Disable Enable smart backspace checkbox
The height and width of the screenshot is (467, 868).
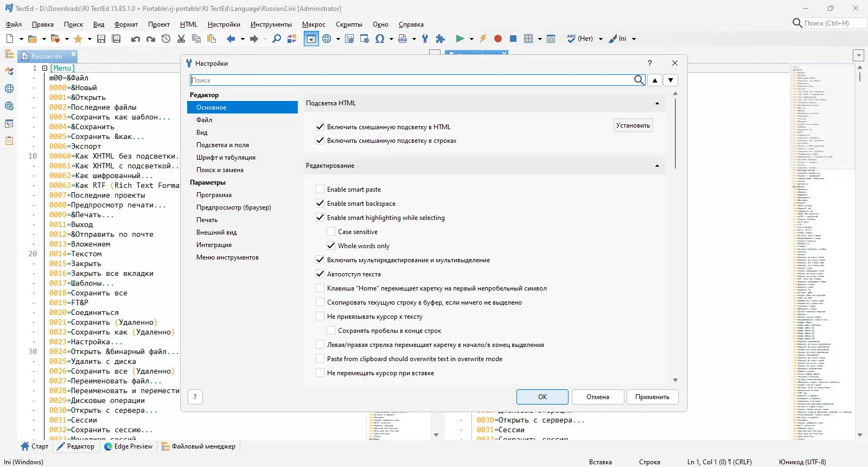pyautogui.click(x=320, y=203)
